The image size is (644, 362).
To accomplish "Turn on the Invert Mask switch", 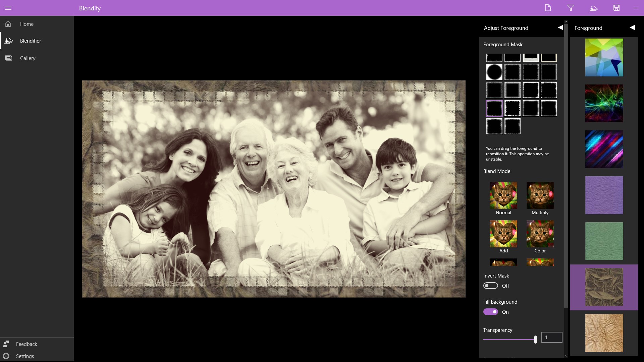I will (490, 286).
